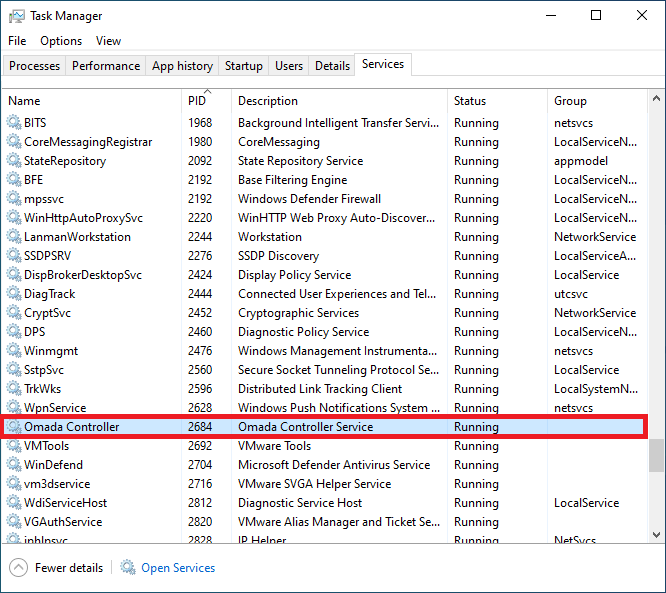Open Services via the bottom link
The height and width of the screenshot is (593, 666).
(x=178, y=568)
